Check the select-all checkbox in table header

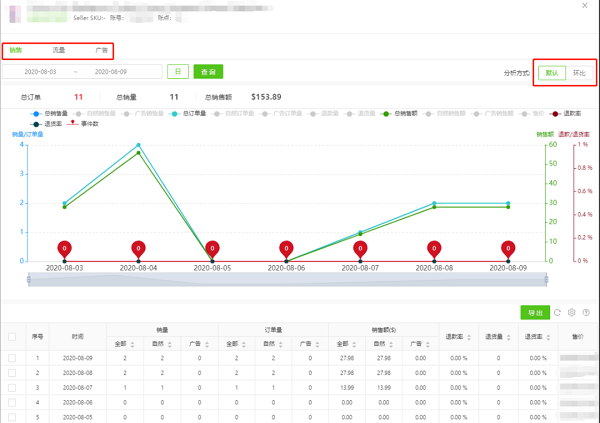12,337
